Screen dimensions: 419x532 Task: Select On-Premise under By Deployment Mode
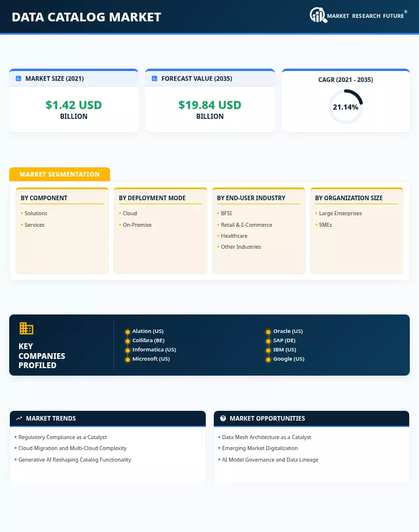[x=137, y=224]
